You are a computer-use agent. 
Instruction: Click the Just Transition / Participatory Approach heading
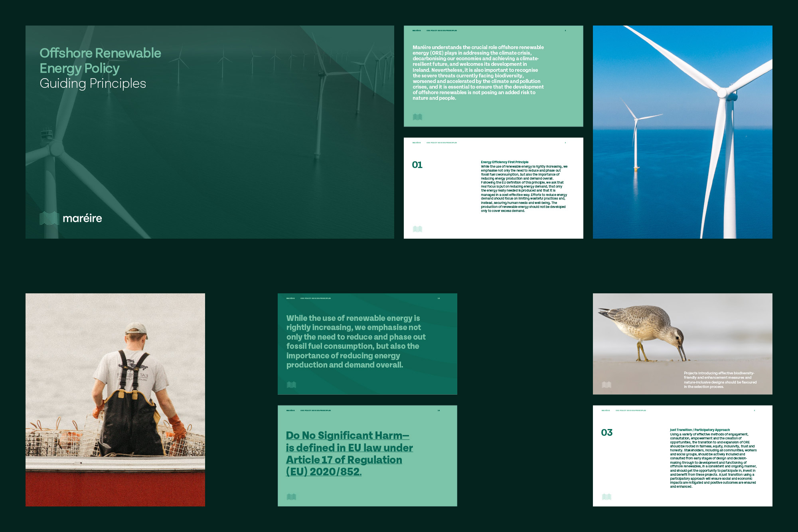[x=699, y=430]
